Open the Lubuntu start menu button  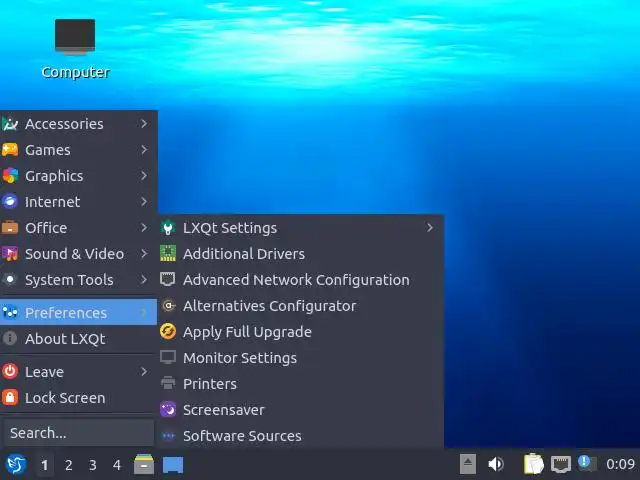point(16,464)
